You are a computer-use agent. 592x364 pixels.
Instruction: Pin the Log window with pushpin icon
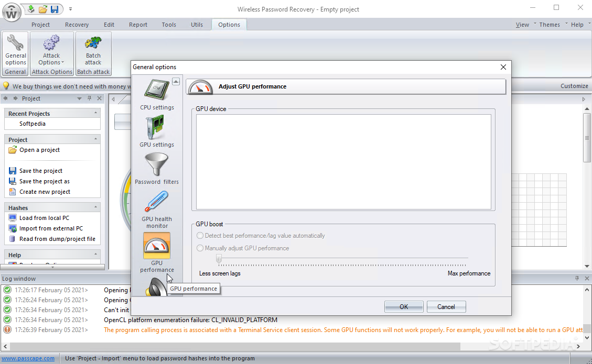point(577,279)
